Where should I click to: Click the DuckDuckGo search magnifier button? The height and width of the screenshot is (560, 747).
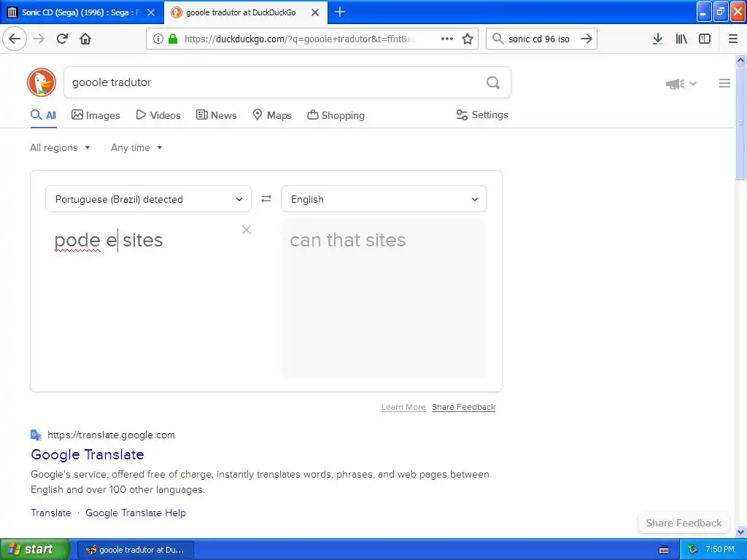pos(493,83)
